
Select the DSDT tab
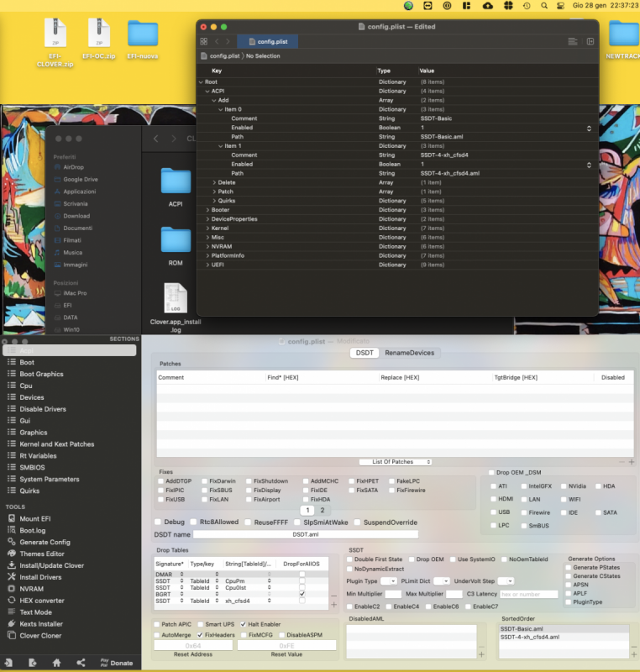click(365, 353)
